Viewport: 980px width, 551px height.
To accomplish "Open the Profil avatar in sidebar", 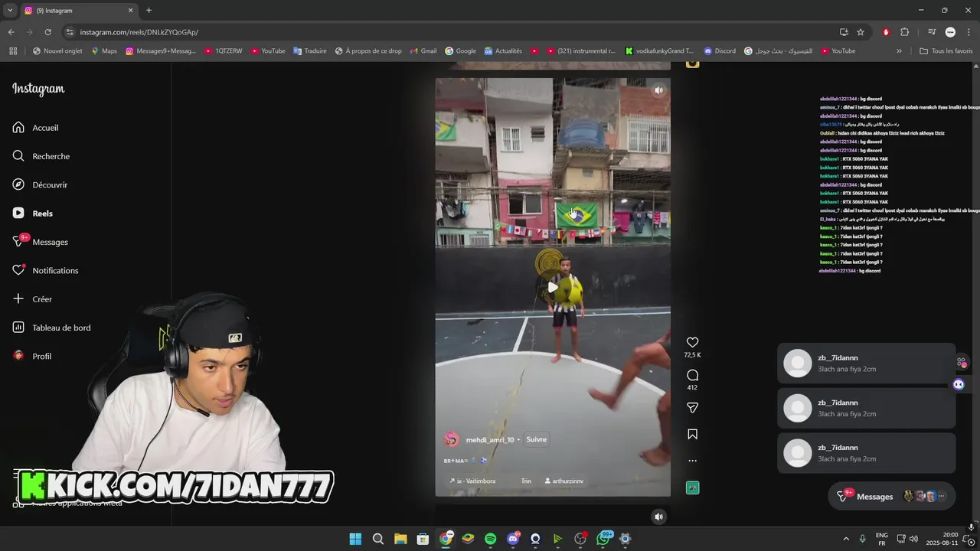I will [18, 356].
